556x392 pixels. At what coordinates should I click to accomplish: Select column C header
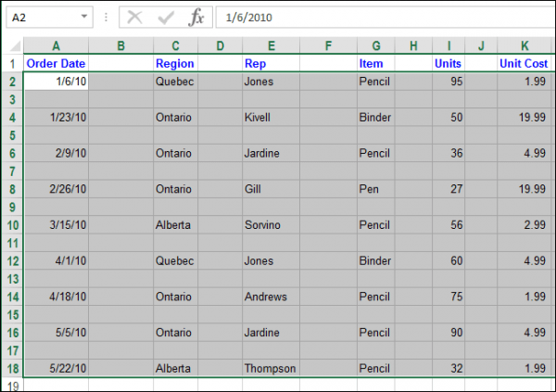pos(175,45)
